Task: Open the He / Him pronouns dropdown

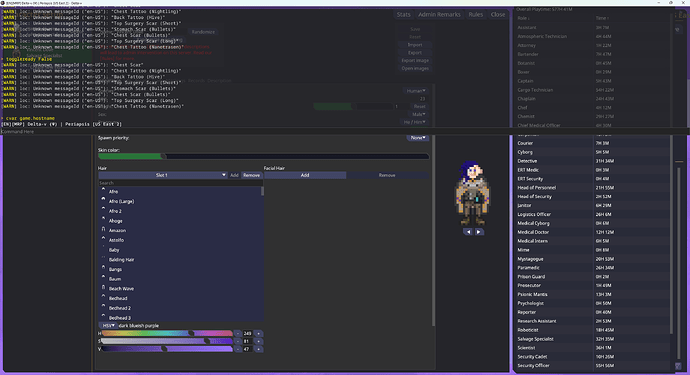Action: click(415, 122)
